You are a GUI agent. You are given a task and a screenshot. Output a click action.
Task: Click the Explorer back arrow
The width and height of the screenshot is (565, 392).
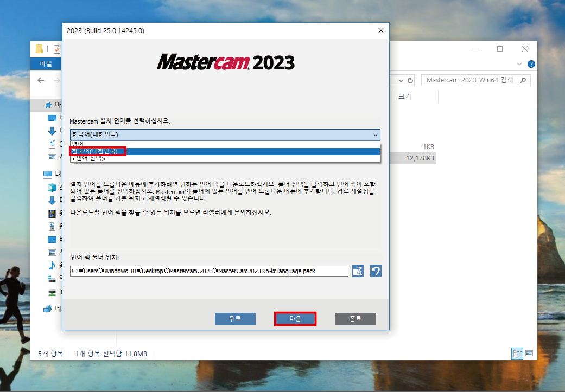point(41,80)
